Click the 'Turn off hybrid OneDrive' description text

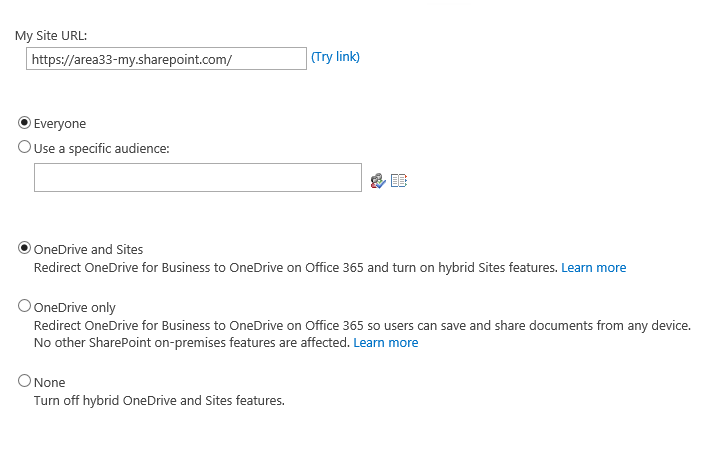point(159,401)
